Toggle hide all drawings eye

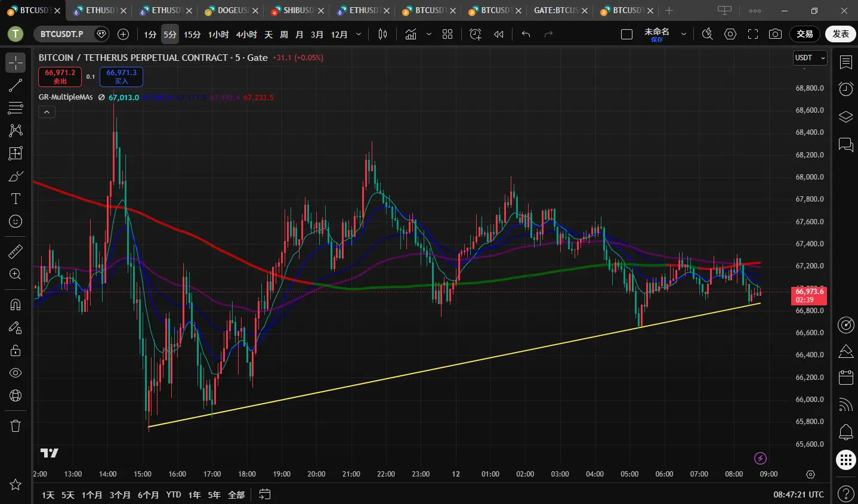(16, 373)
